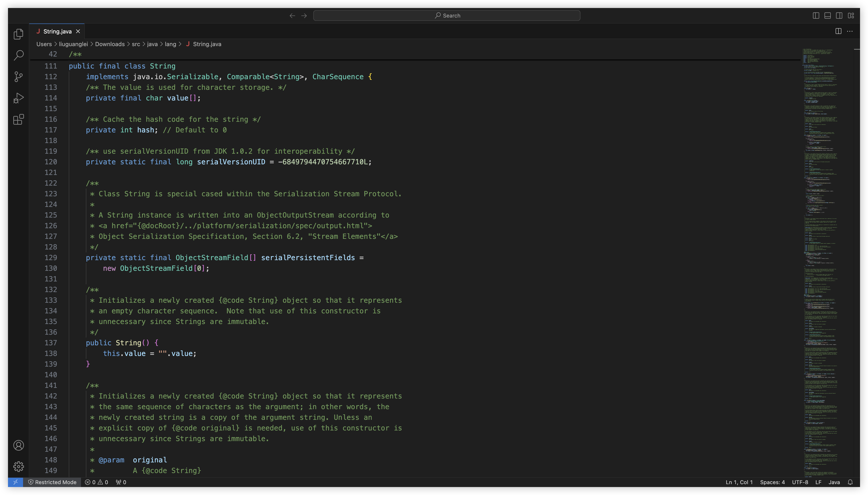Viewport: 868px width, 495px height.
Task: Open the Accounts menu icon
Action: tap(18, 445)
